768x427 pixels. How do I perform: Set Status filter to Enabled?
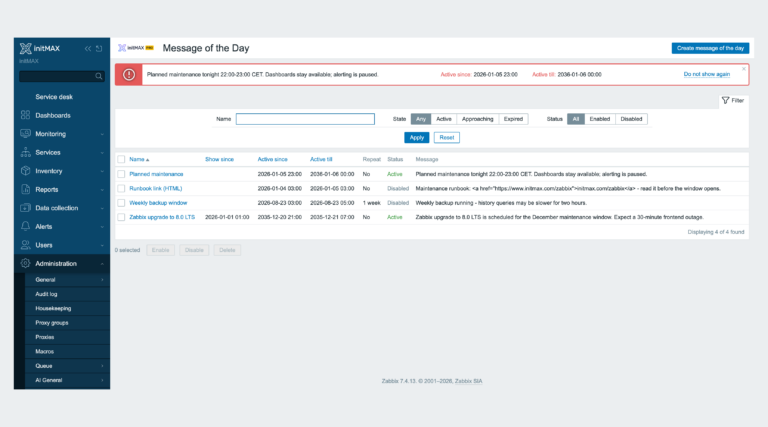tap(600, 119)
